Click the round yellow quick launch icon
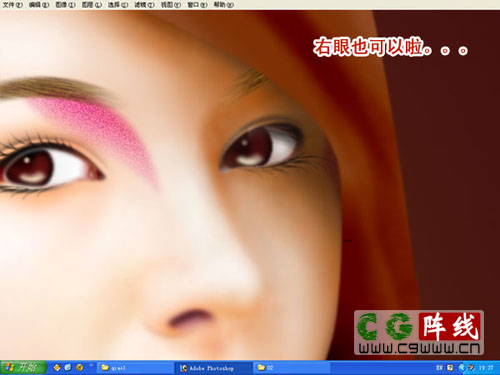This screenshot has height=375, width=500. coord(79,368)
